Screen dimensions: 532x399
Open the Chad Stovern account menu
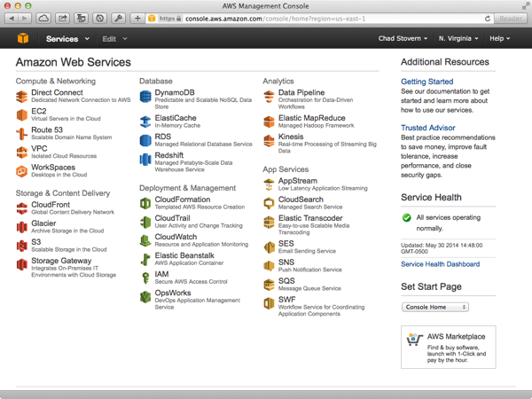coord(403,38)
